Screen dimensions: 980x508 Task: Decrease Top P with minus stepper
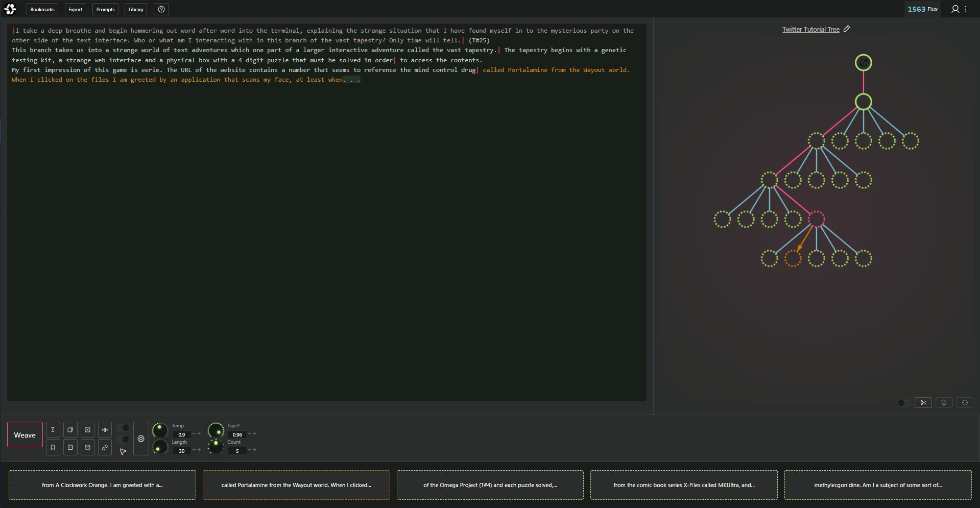click(x=249, y=434)
